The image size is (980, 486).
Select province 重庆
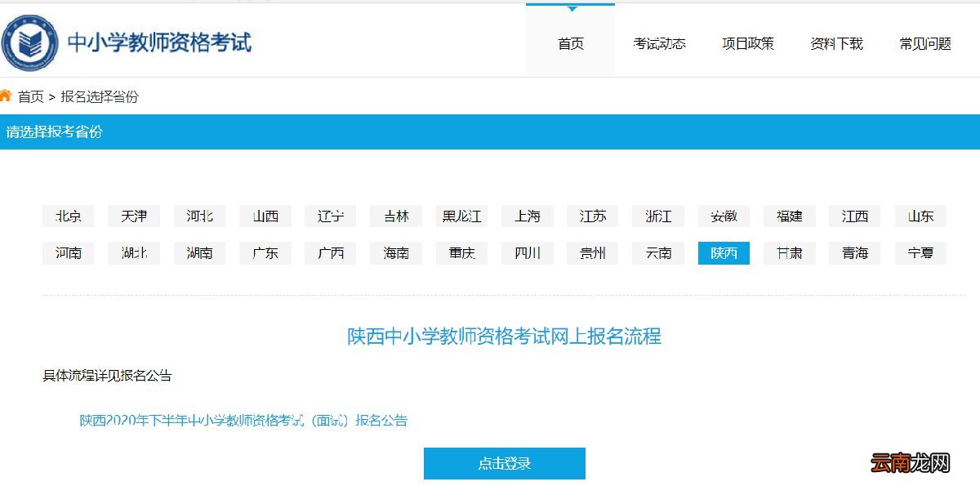point(462,253)
